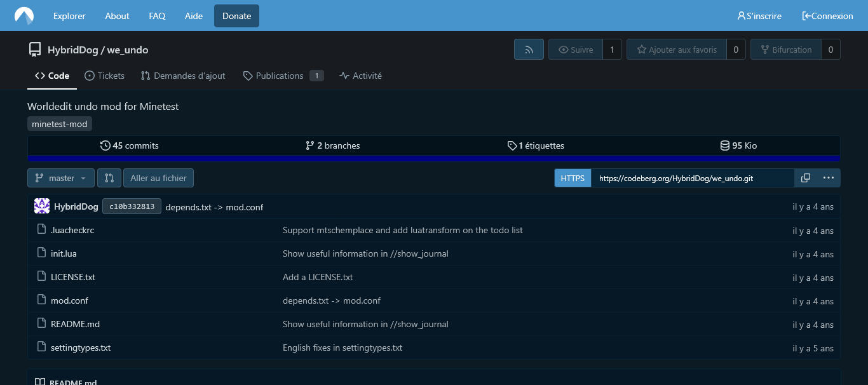This screenshot has height=385, width=868.
Task: Open the init.lua file
Action: tap(64, 253)
